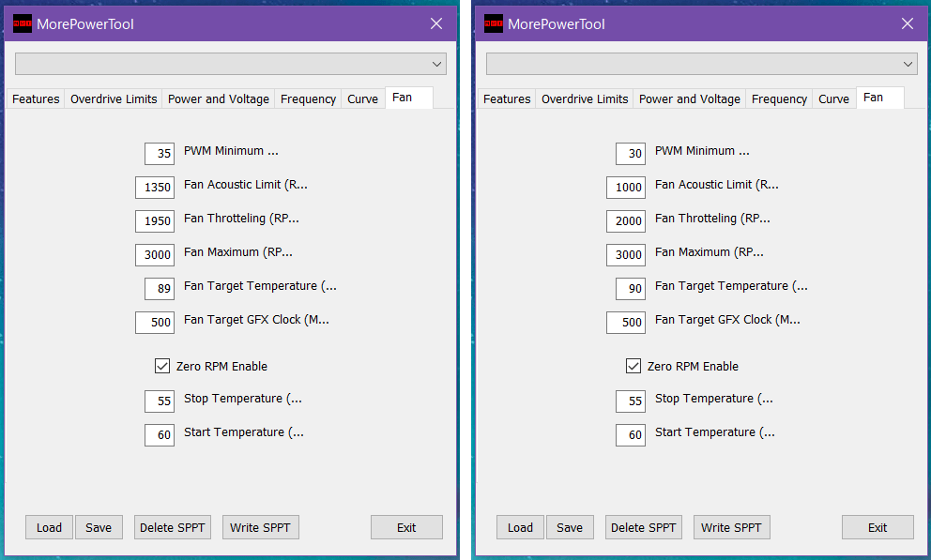Select the Fan tab in the left window
This screenshot has height=560, width=931.
tap(409, 98)
